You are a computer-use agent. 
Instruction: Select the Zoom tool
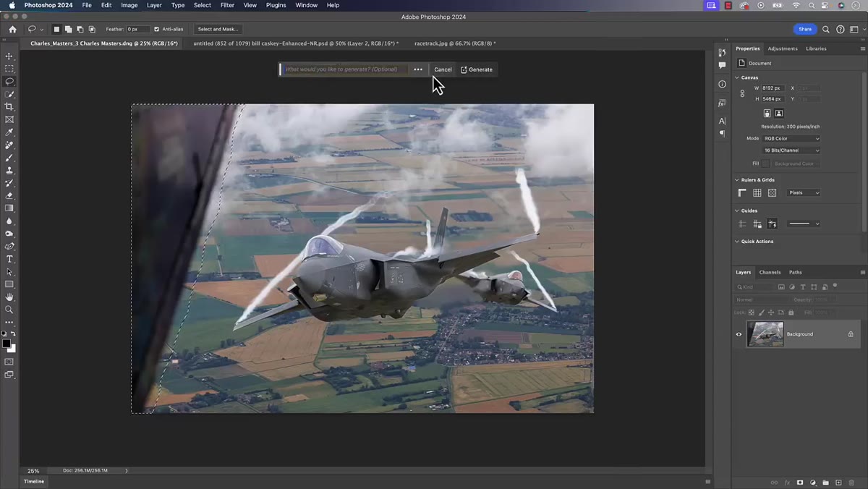[9, 310]
